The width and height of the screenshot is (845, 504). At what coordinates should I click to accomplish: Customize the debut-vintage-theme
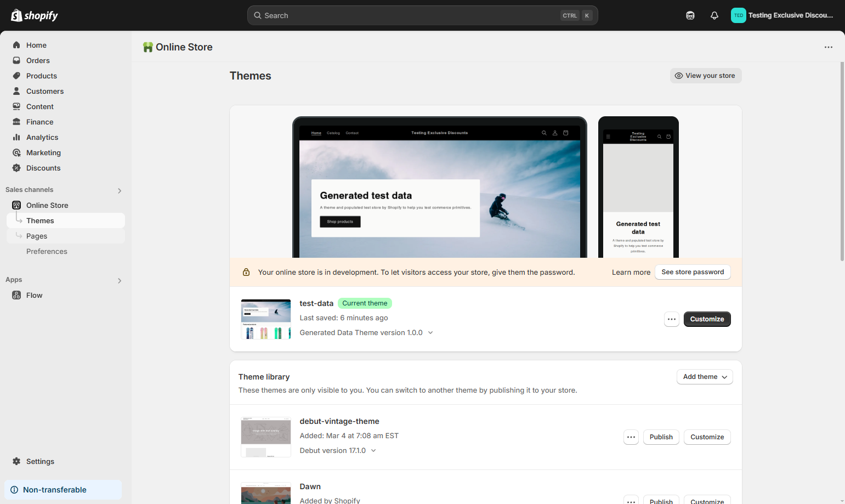pos(707,437)
